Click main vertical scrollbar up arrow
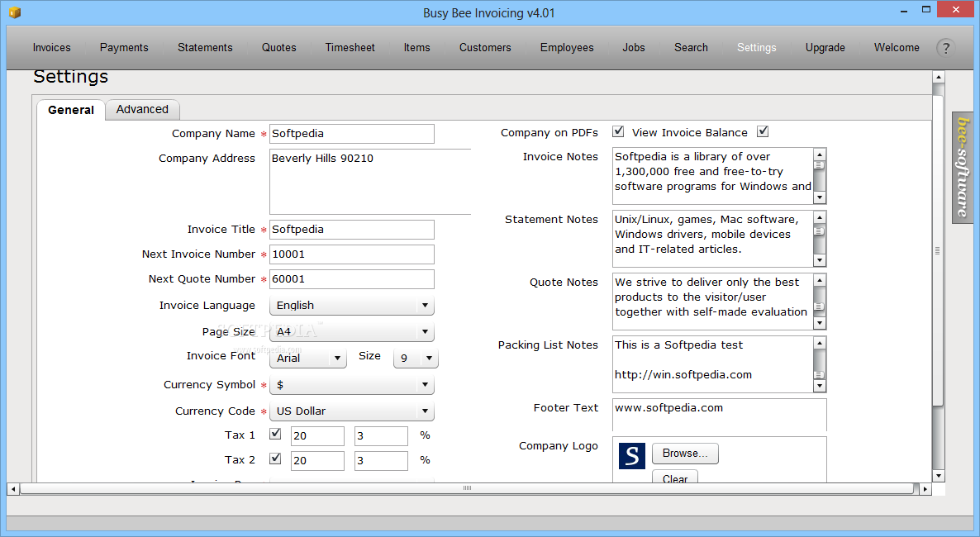This screenshot has width=980, height=537. click(938, 77)
